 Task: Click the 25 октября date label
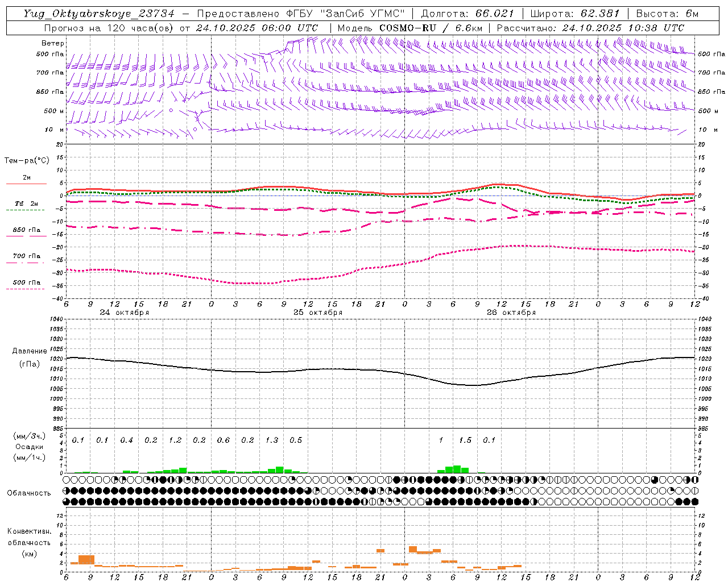coord(318,313)
